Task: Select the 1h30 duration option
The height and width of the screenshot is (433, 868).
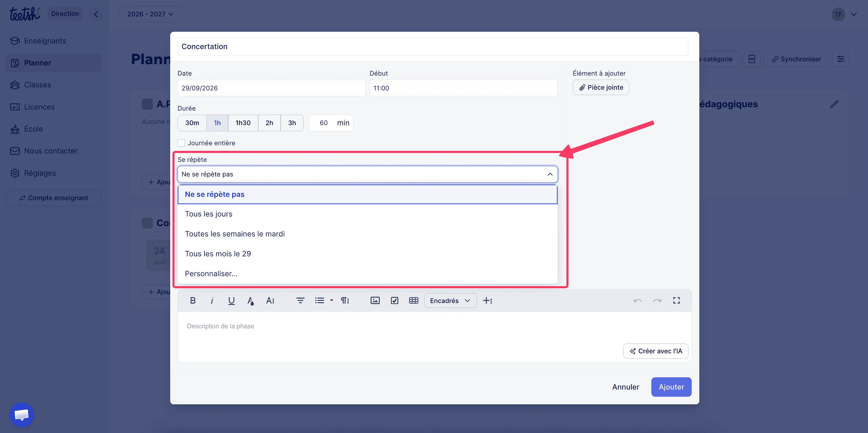Action: point(243,123)
